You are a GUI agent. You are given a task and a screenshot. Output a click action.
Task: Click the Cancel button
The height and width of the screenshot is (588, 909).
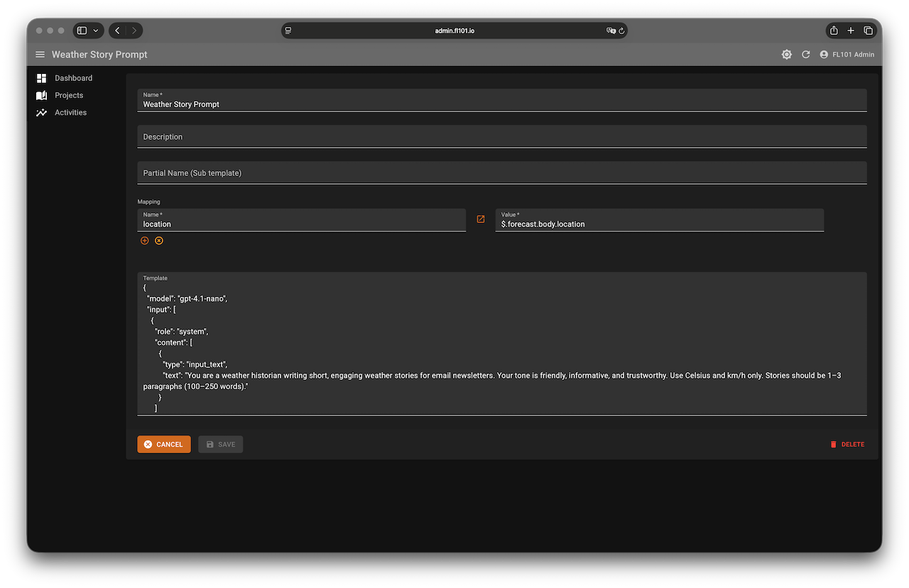pos(164,445)
